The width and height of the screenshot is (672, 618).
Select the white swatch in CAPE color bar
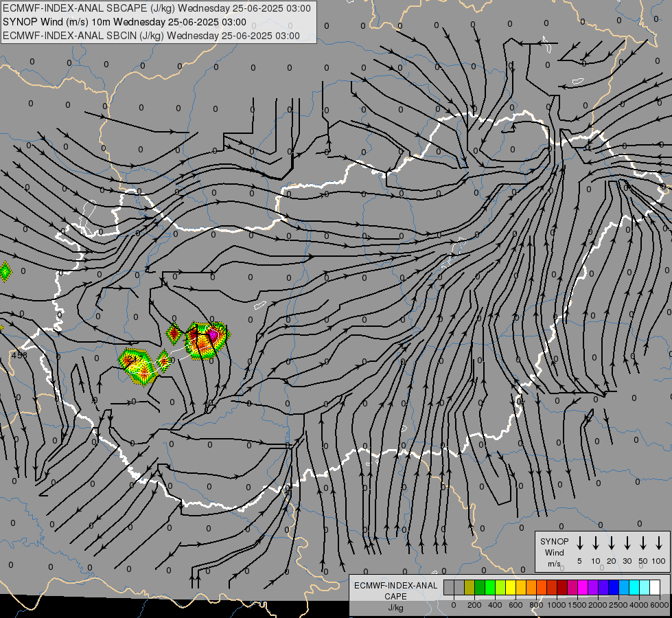[655, 587]
